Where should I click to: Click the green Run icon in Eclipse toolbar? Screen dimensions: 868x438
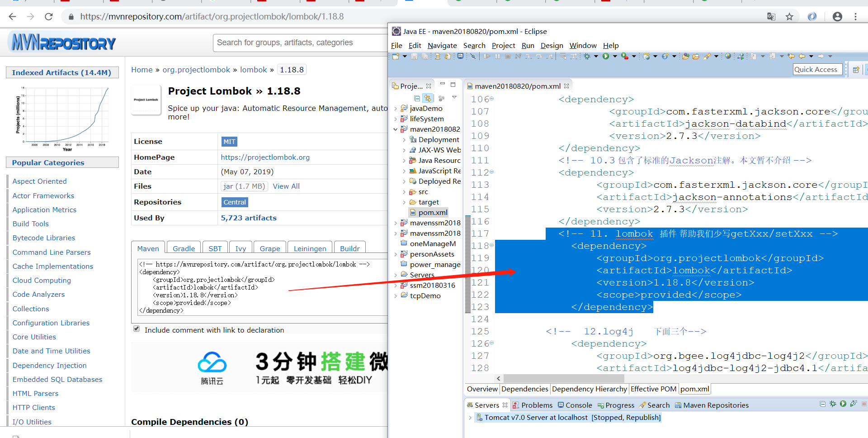(x=606, y=56)
